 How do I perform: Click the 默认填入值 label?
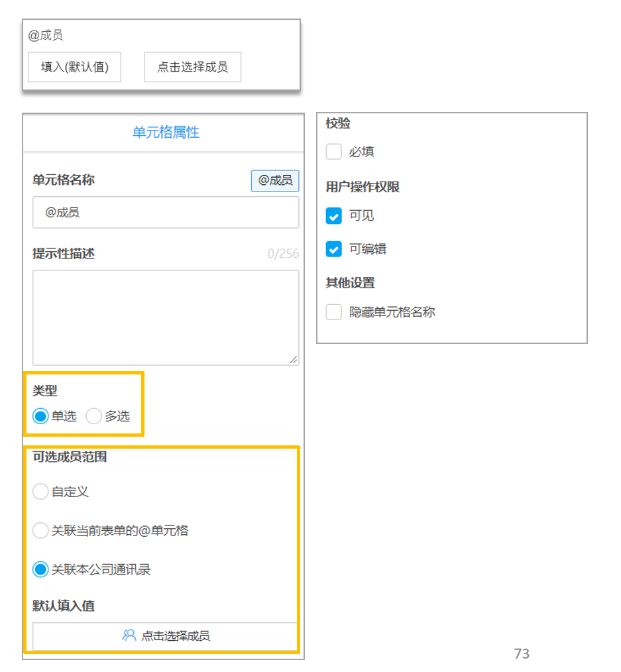64,606
